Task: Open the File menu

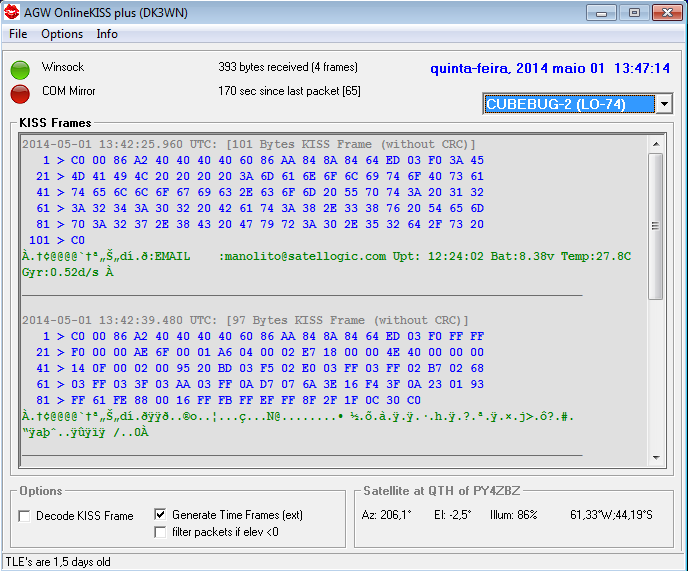Action: [18, 34]
